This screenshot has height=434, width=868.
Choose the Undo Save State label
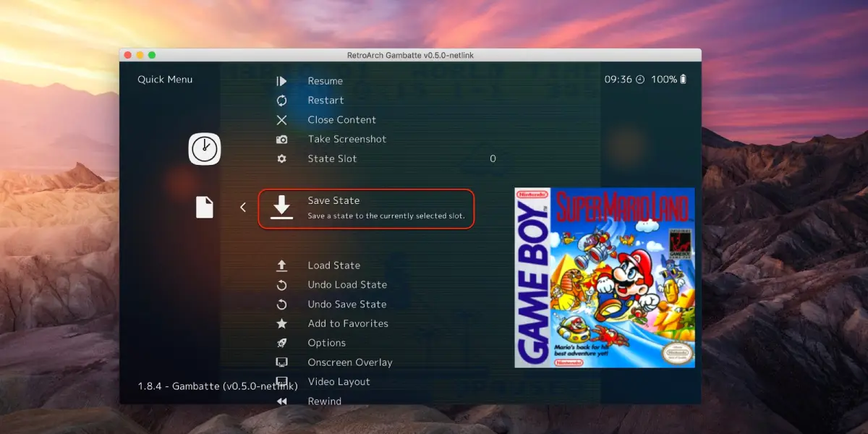click(x=347, y=305)
